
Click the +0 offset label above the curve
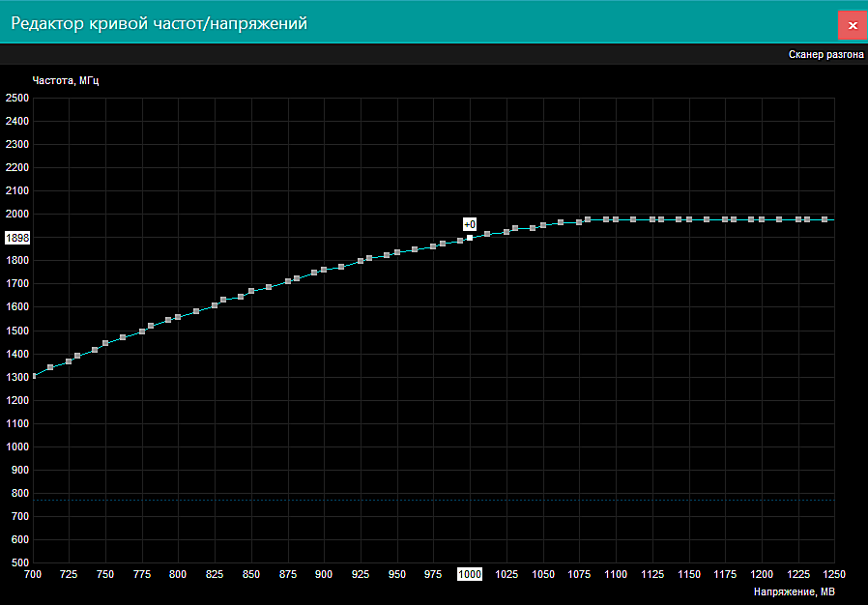click(470, 224)
